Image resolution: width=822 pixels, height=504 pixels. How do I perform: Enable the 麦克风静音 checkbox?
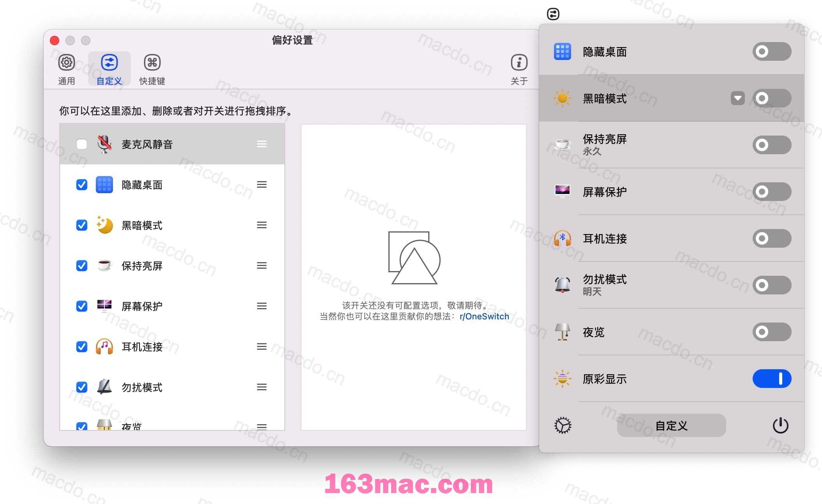pos(82,144)
